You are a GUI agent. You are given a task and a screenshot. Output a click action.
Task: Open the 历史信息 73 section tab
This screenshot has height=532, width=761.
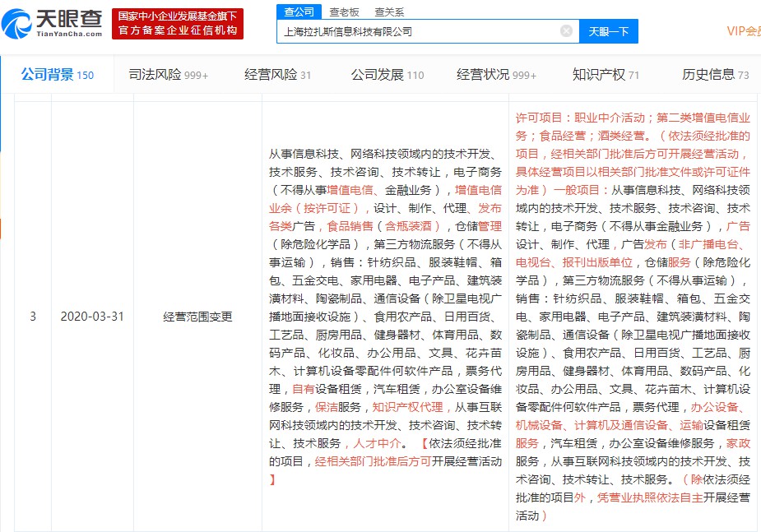[716, 75]
